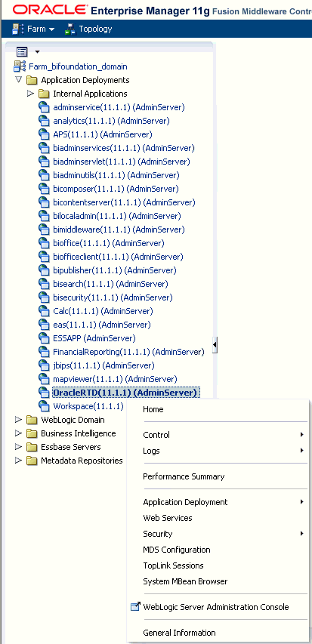Open the mapviewer(11.1.1) deployment link
This screenshot has height=644, width=312.
coord(115,379)
